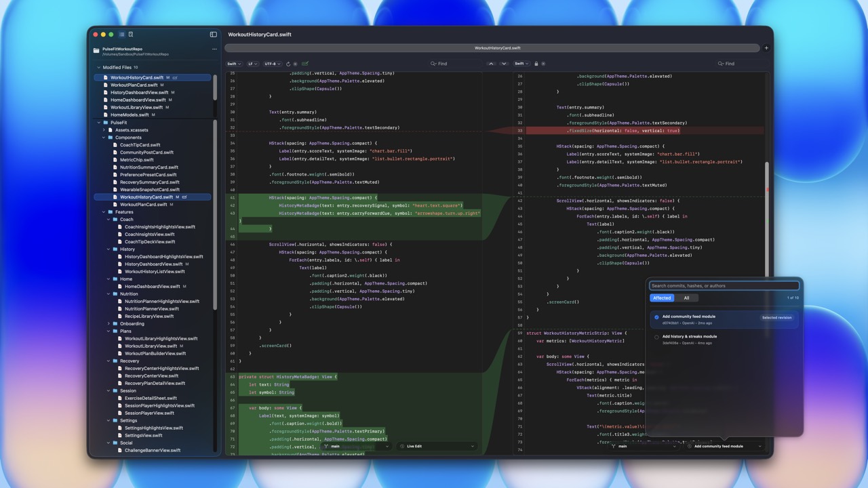Select the Add history & streaks module radio
Viewport: 868px width, 488px height.
pyautogui.click(x=656, y=337)
